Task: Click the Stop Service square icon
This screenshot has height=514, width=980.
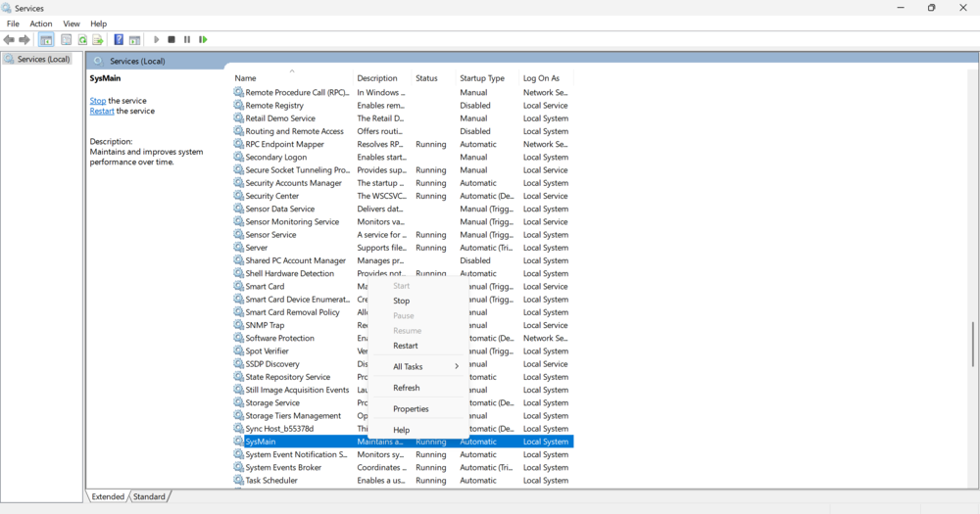Action: [x=171, y=40]
